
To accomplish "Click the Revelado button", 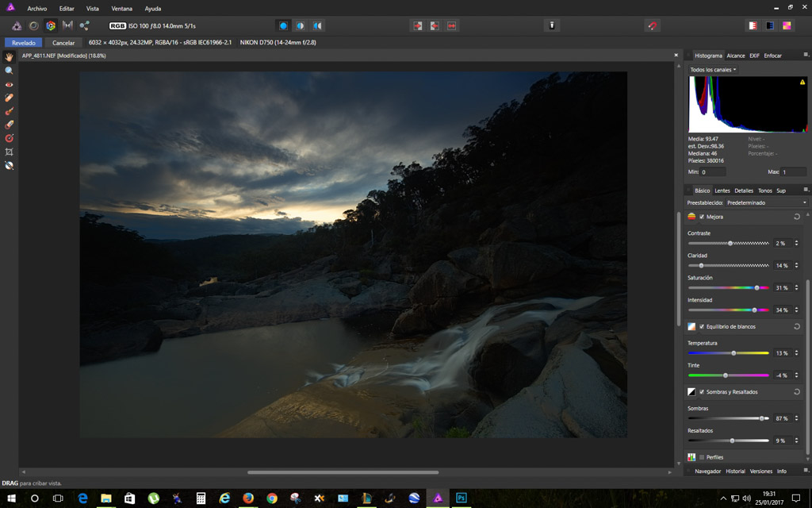I will coord(23,43).
